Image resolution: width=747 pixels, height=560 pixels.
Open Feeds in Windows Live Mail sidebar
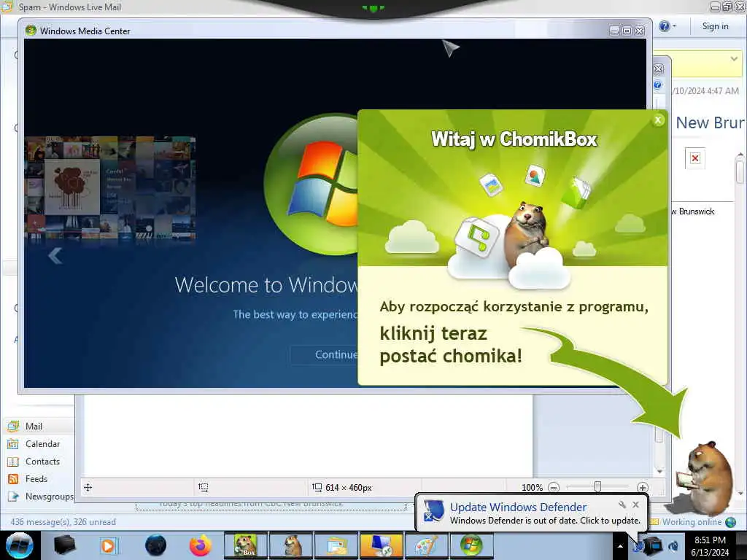click(x=36, y=478)
